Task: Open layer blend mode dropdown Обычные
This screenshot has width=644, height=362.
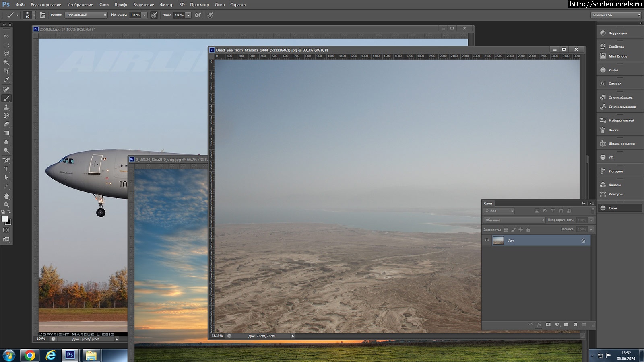Action: point(514,220)
